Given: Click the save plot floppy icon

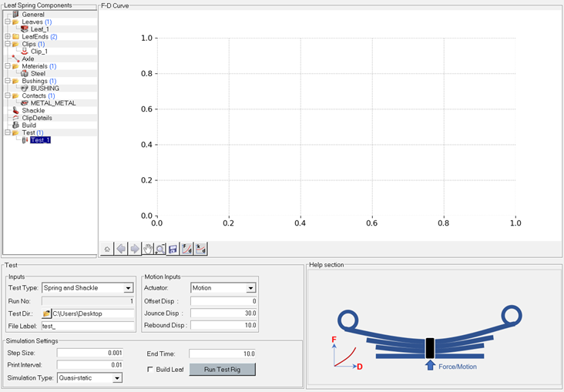Looking at the screenshot, I should [173, 249].
